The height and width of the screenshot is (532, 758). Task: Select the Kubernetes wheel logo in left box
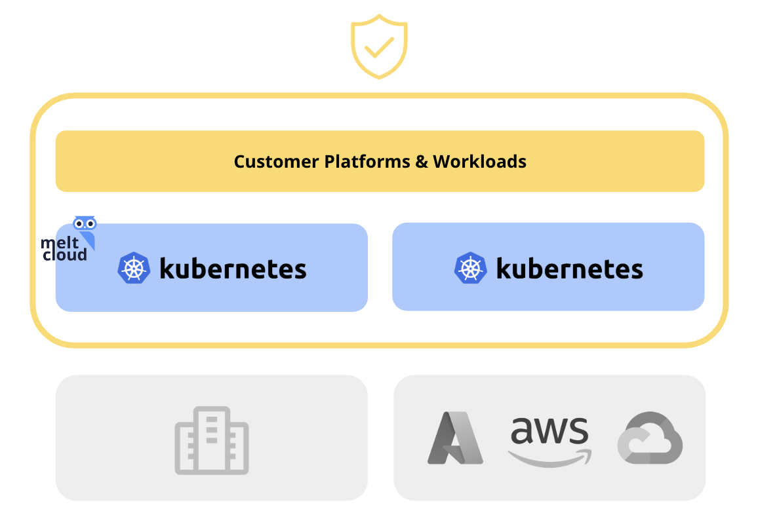pos(134,269)
